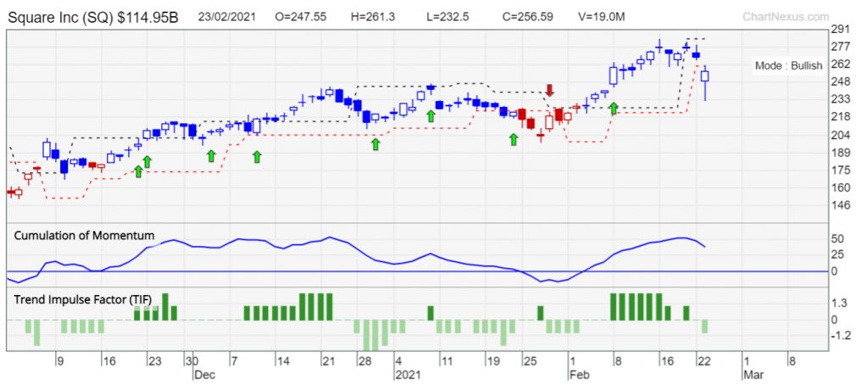This screenshot has height=385, width=868.
Task: Click the 262 price axis label
Action: tap(841, 64)
